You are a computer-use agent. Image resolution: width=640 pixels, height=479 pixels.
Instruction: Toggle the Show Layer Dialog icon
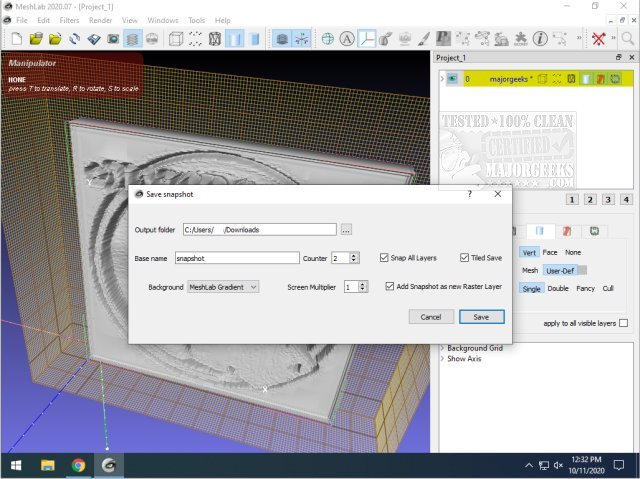coord(131,39)
